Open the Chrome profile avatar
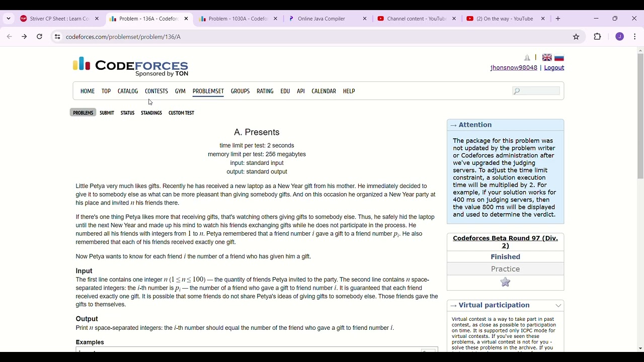644x362 pixels. click(x=620, y=37)
